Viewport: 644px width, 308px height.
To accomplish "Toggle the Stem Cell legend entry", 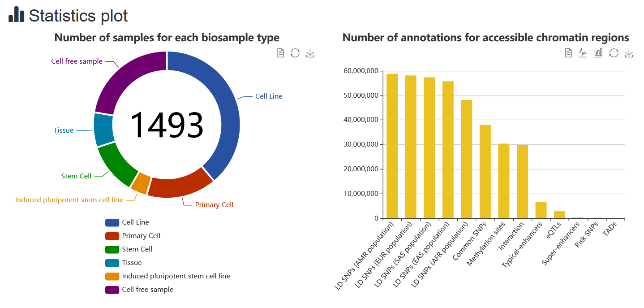I will (129, 249).
